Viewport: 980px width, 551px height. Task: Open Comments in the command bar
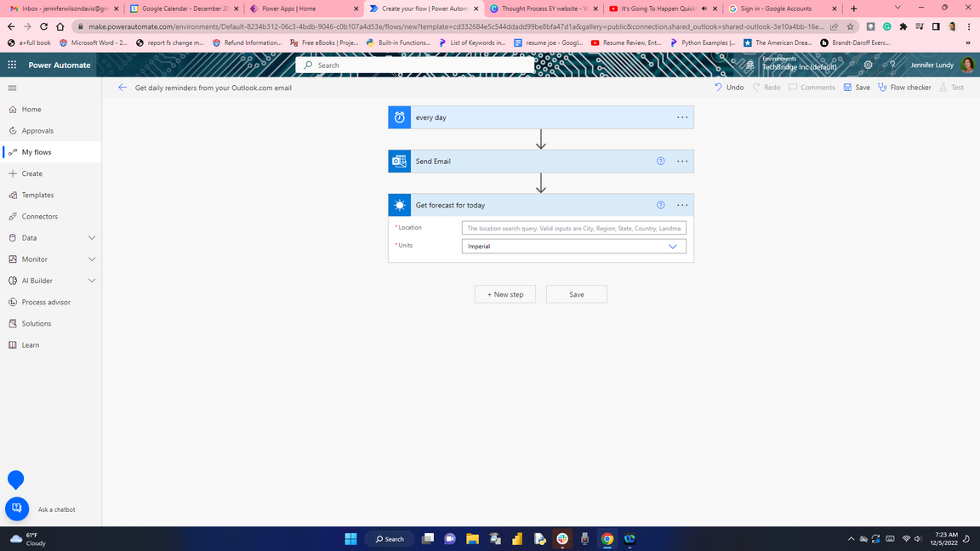pyautogui.click(x=812, y=88)
